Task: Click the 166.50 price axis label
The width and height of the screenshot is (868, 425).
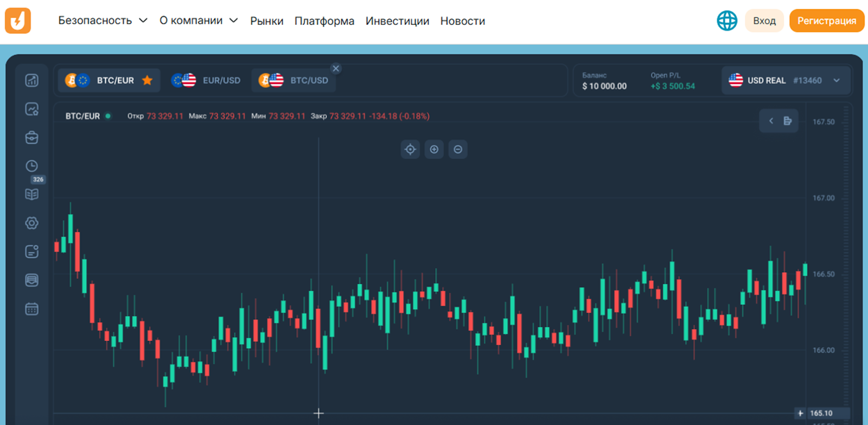Action: click(824, 274)
